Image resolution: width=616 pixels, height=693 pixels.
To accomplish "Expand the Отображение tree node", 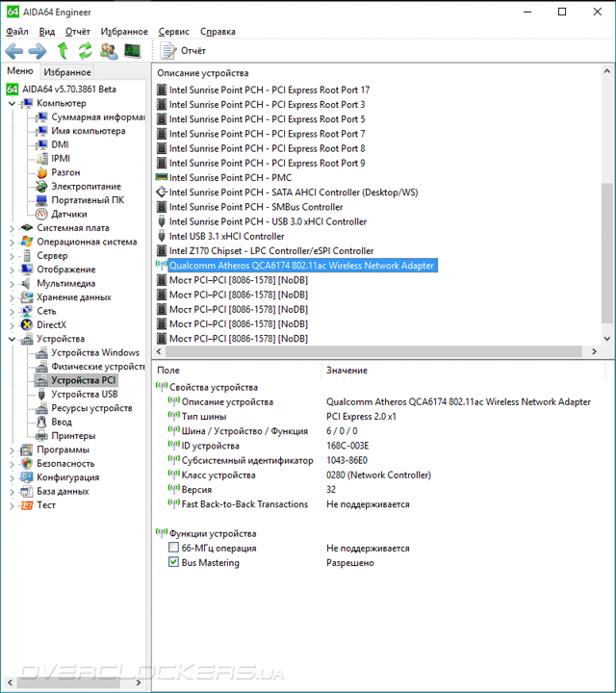I will pos(12,270).
